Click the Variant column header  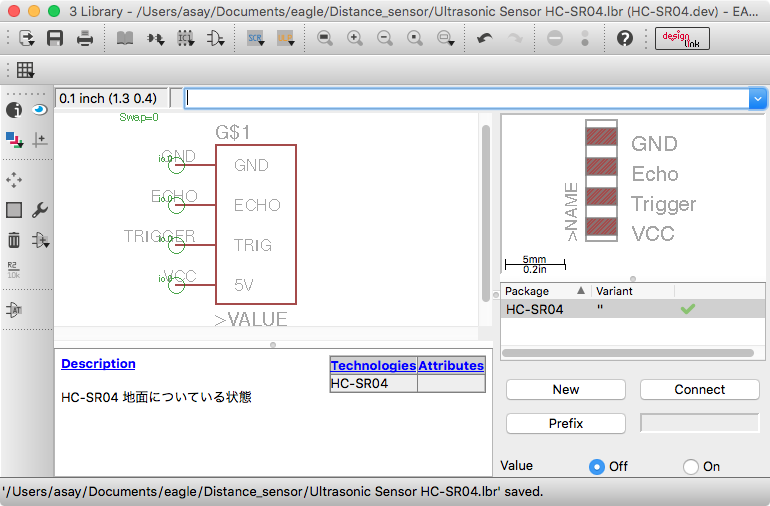point(633,291)
